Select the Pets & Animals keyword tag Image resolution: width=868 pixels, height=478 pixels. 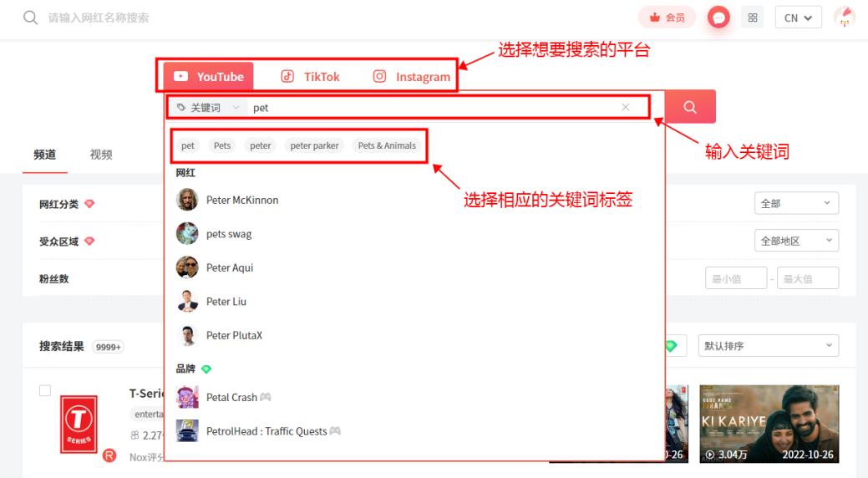(387, 145)
